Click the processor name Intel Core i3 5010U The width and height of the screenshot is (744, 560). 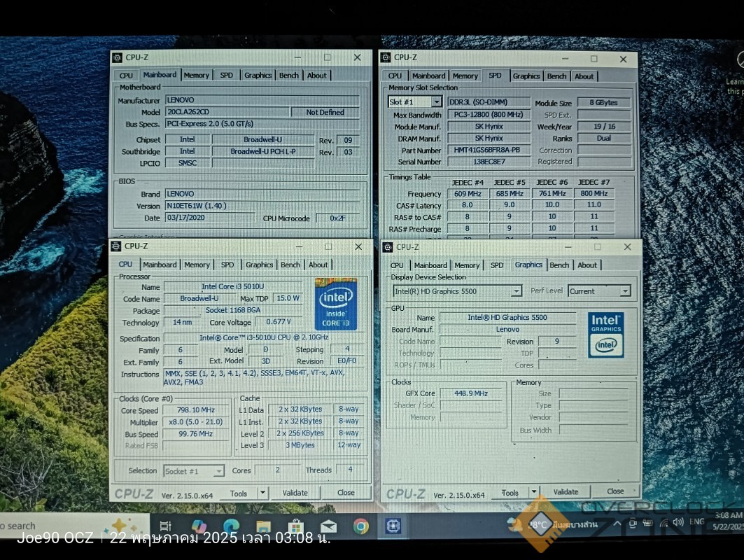tap(232, 286)
